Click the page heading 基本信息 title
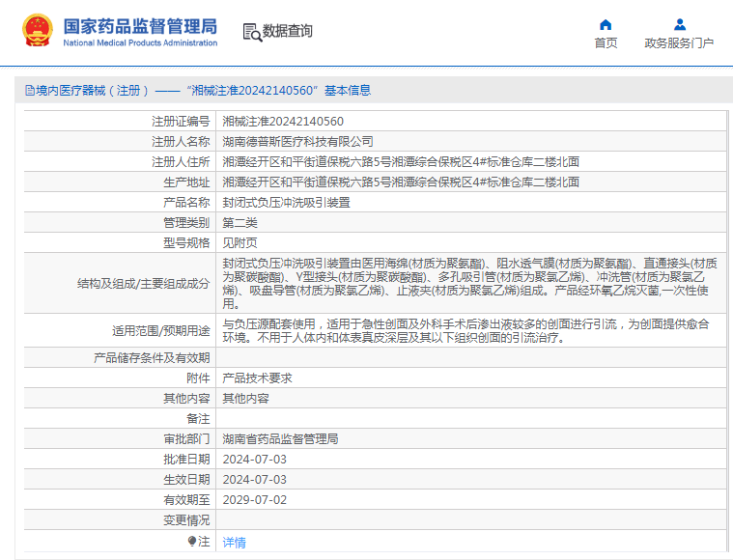This screenshot has height=560, width=733. point(348,90)
